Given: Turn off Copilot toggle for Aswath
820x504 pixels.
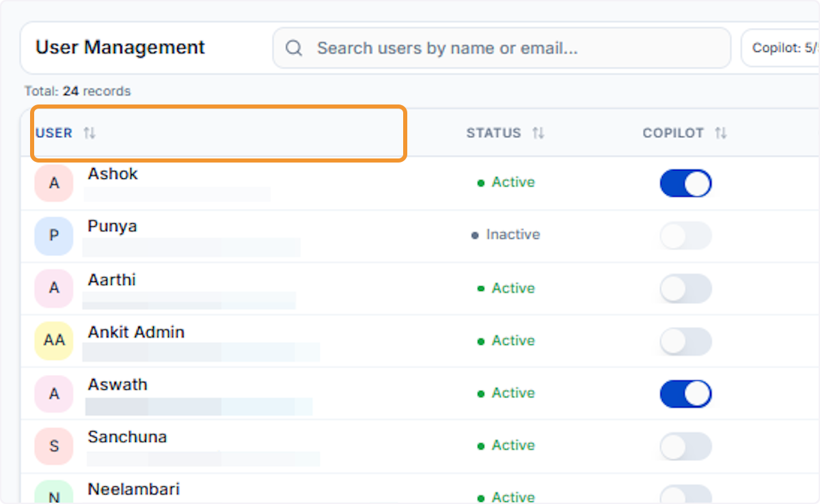Looking at the screenshot, I should point(685,393).
